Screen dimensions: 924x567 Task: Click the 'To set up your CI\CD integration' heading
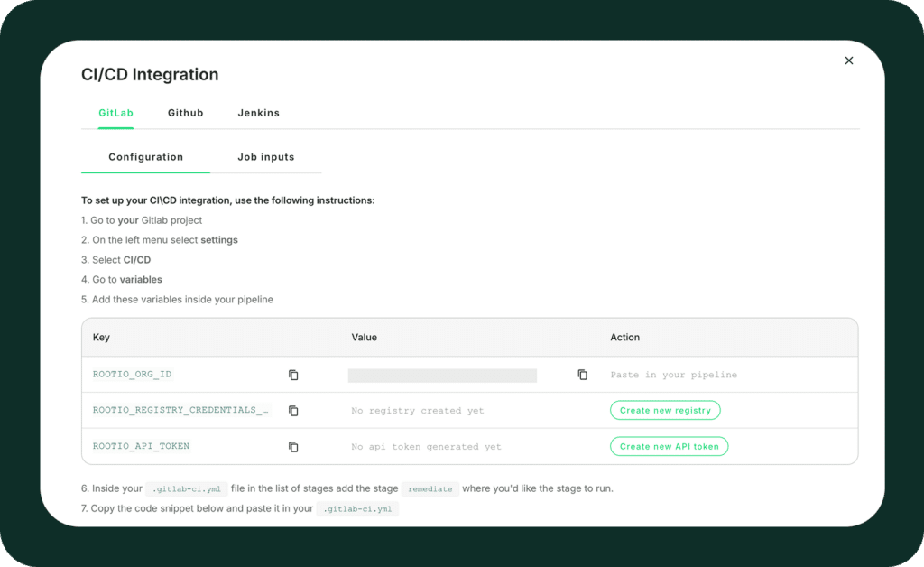227,200
